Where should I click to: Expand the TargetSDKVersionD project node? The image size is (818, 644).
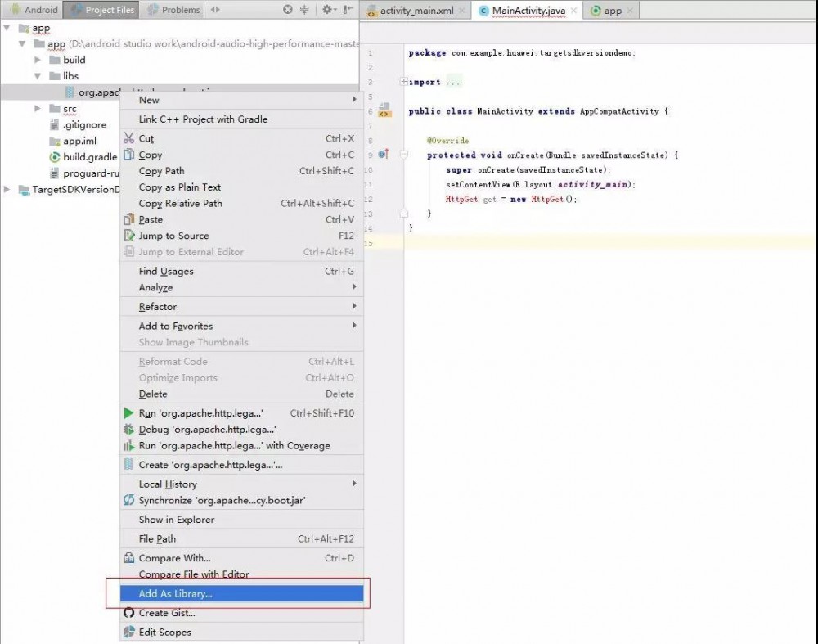[x=7, y=189]
